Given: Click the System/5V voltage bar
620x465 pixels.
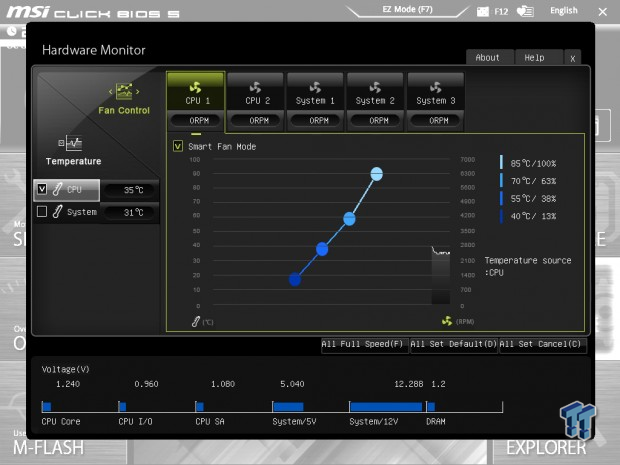Looking at the screenshot, I should click(x=289, y=406).
